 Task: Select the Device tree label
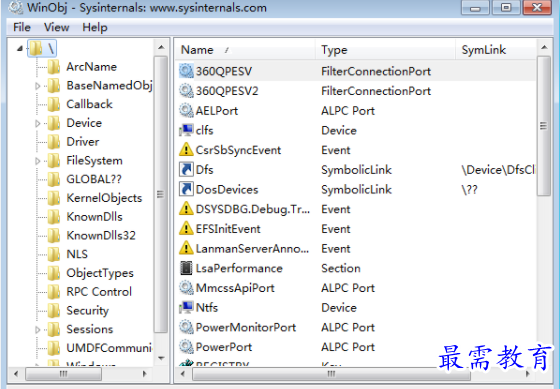(84, 123)
